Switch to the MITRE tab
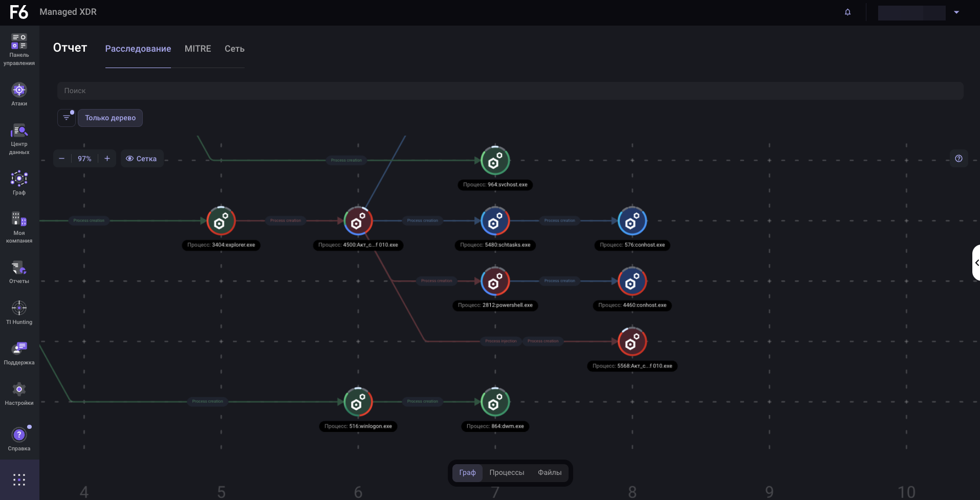This screenshot has width=980, height=500. click(198, 49)
